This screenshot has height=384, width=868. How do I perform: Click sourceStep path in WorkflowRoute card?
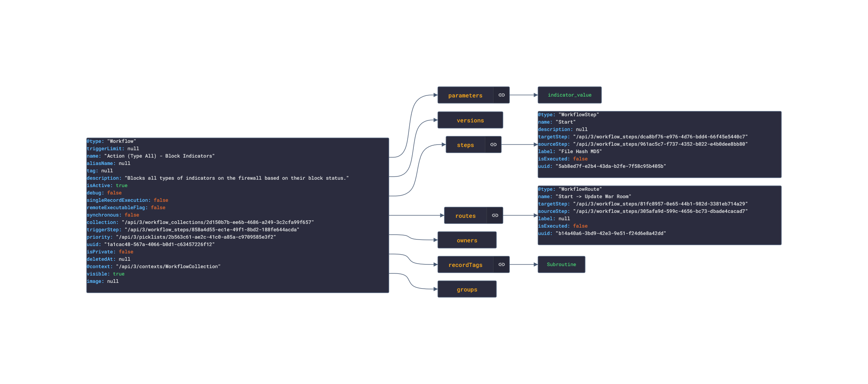click(x=660, y=211)
